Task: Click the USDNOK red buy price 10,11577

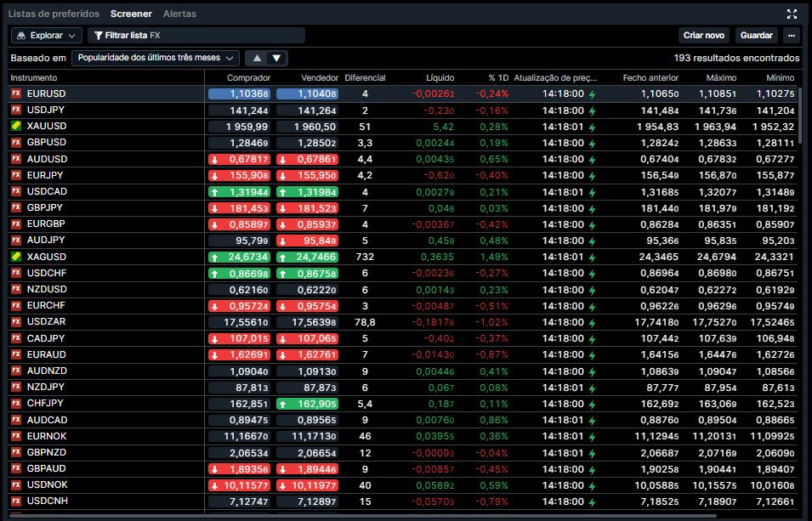Action: click(239, 485)
